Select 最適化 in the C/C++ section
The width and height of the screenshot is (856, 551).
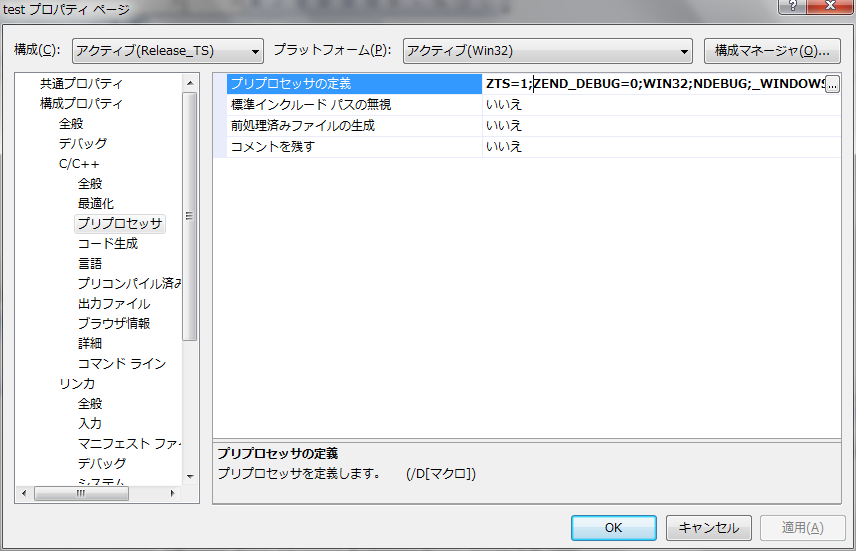96,203
